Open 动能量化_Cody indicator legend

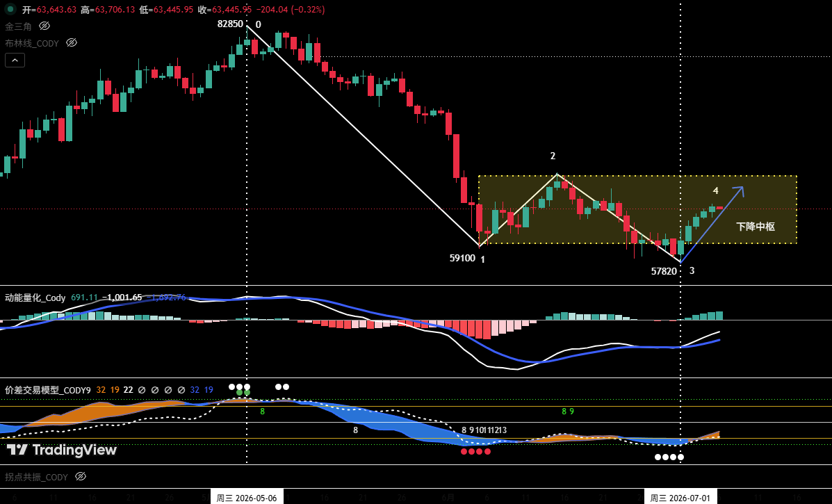pyautogui.click(x=35, y=298)
